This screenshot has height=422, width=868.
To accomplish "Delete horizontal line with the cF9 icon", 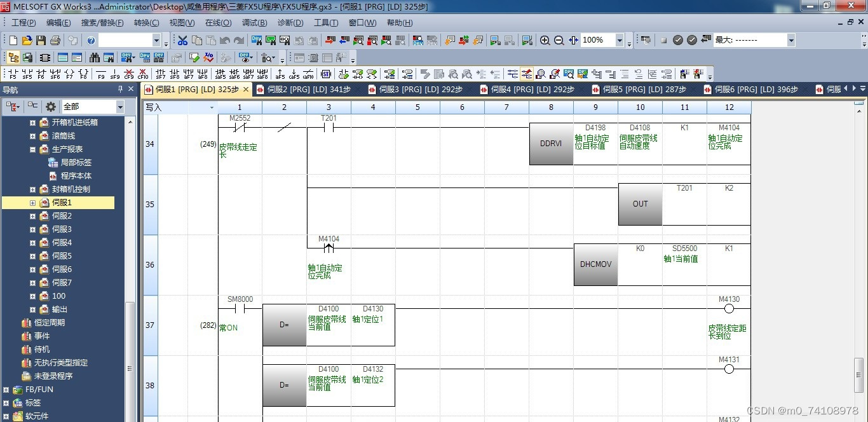I will (x=129, y=74).
